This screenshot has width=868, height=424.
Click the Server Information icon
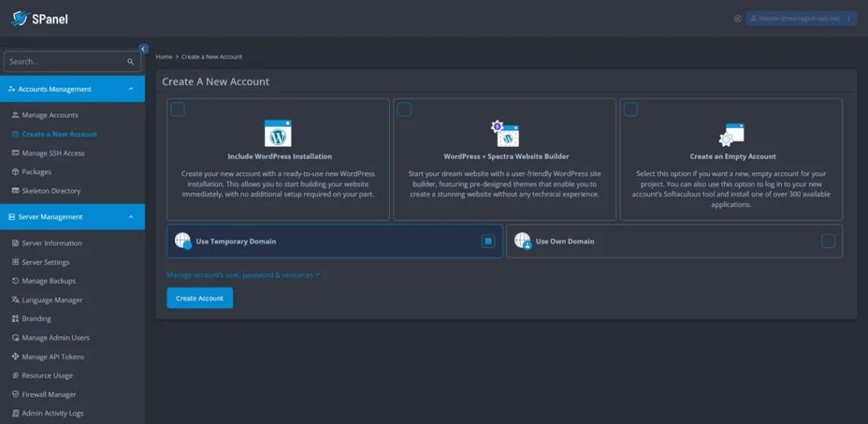[x=15, y=243]
